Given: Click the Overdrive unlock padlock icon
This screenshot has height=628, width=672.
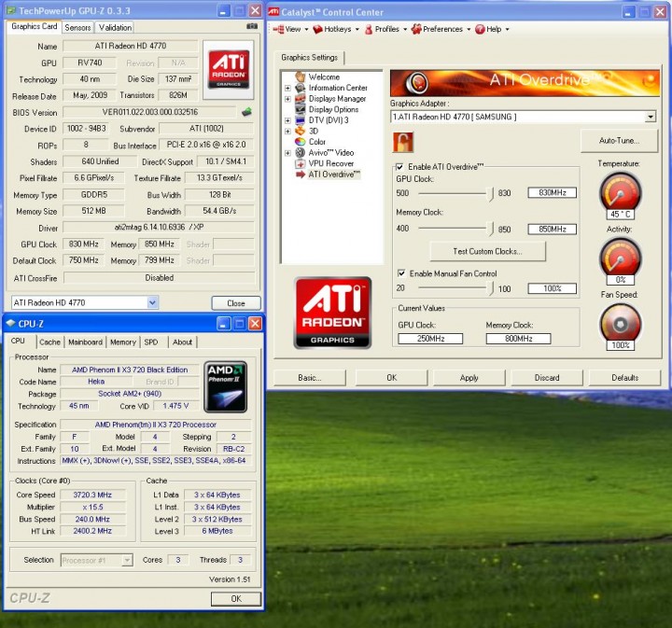Looking at the screenshot, I should [403, 142].
